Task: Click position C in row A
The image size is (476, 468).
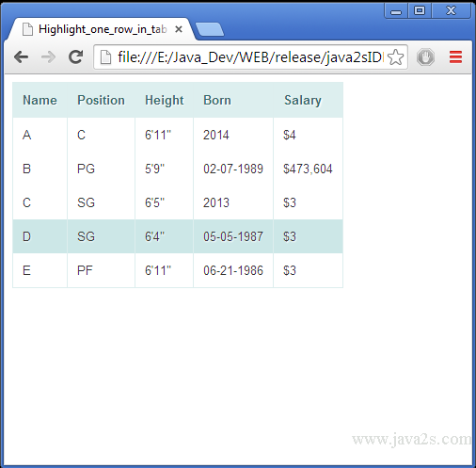Action: [101, 135]
